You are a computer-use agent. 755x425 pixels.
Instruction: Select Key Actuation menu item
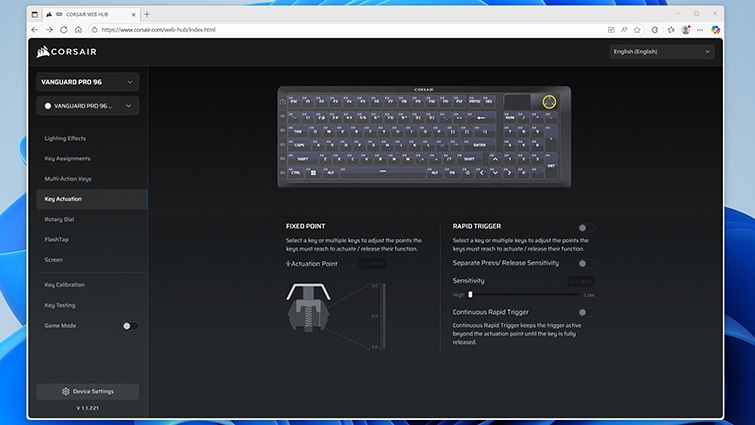point(91,199)
